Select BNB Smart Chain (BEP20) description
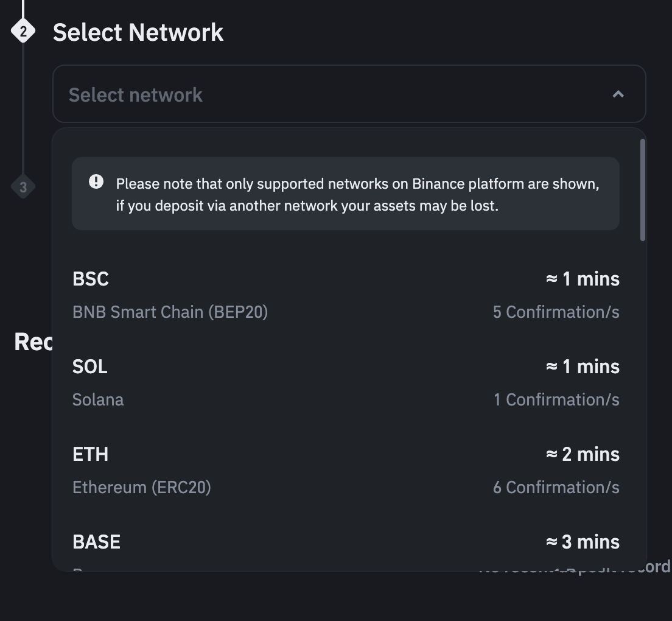The width and height of the screenshot is (672, 621). (x=170, y=312)
